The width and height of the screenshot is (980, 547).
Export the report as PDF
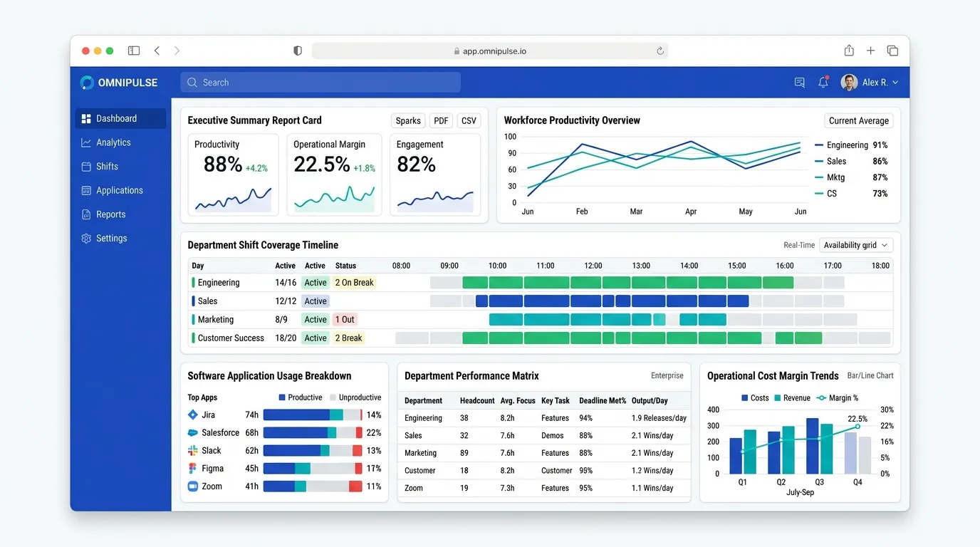click(x=441, y=121)
